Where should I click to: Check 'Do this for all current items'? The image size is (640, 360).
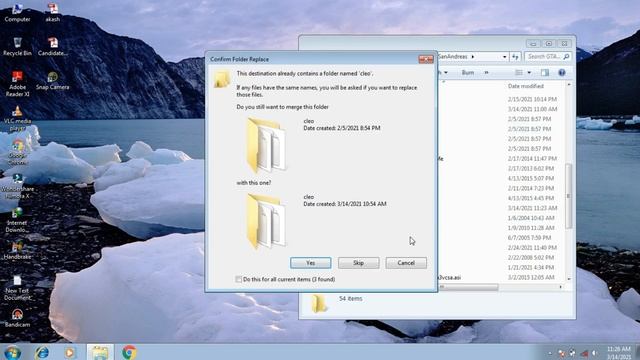(x=238, y=279)
